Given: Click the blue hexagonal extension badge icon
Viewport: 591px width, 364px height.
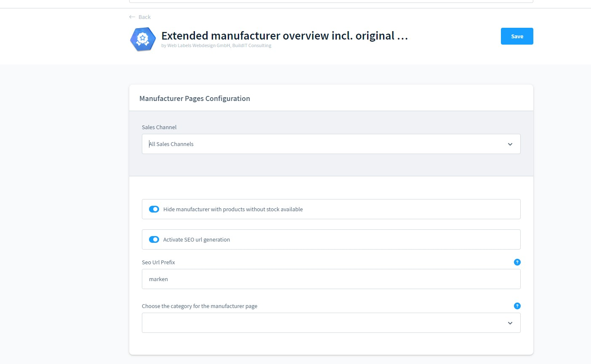Looking at the screenshot, I should point(142,39).
